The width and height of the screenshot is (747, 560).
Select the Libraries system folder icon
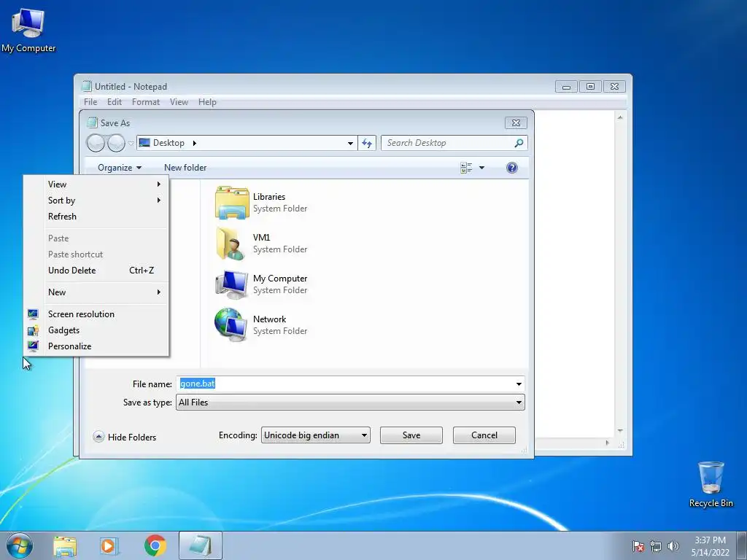[x=231, y=203]
